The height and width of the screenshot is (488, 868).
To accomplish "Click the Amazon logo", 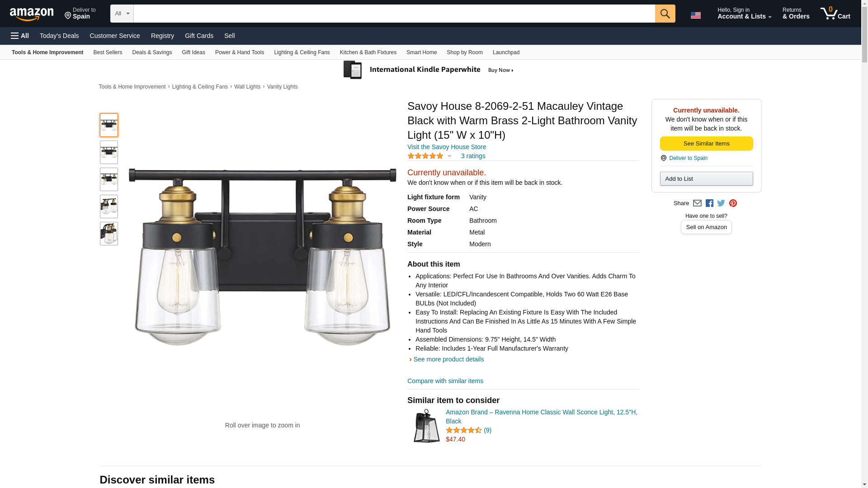I will tap(32, 14).
